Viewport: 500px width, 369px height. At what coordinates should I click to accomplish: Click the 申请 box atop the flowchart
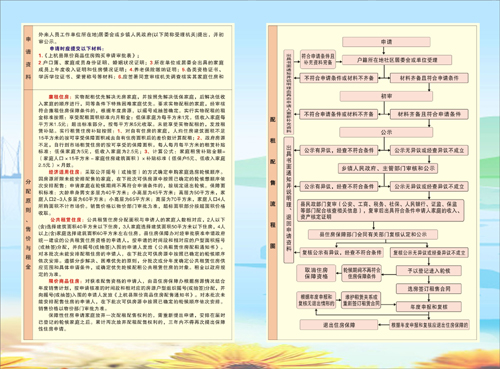pyautogui.click(x=386, y=42)
